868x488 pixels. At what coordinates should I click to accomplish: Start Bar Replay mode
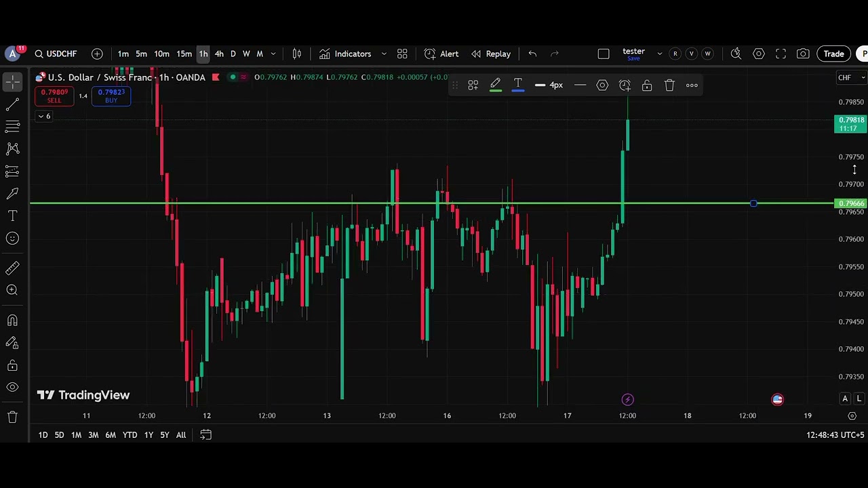pyautogui.click(x=491, y=54)
